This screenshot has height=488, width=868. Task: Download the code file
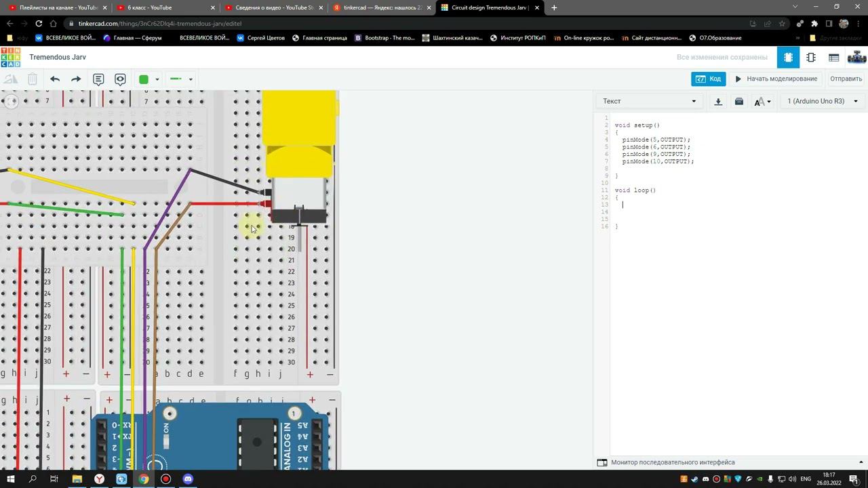pos(718,102)
